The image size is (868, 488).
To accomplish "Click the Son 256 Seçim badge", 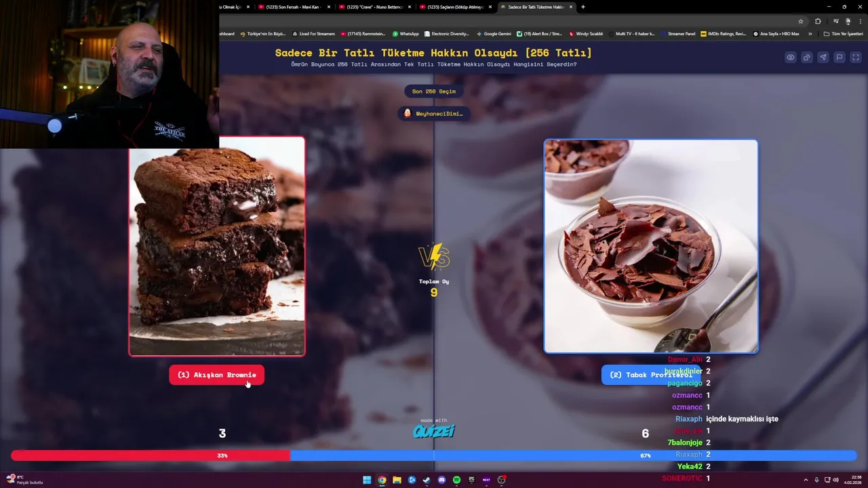I will 434,91.
